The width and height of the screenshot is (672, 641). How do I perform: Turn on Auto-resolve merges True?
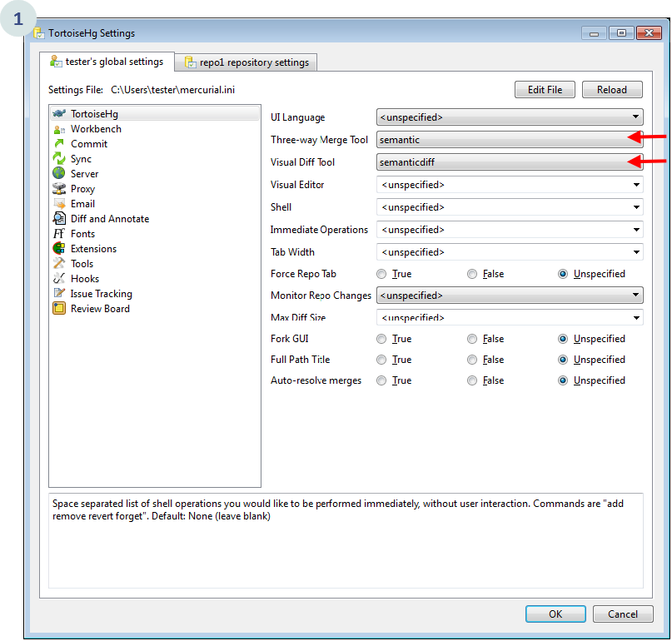tap(381, 380)
